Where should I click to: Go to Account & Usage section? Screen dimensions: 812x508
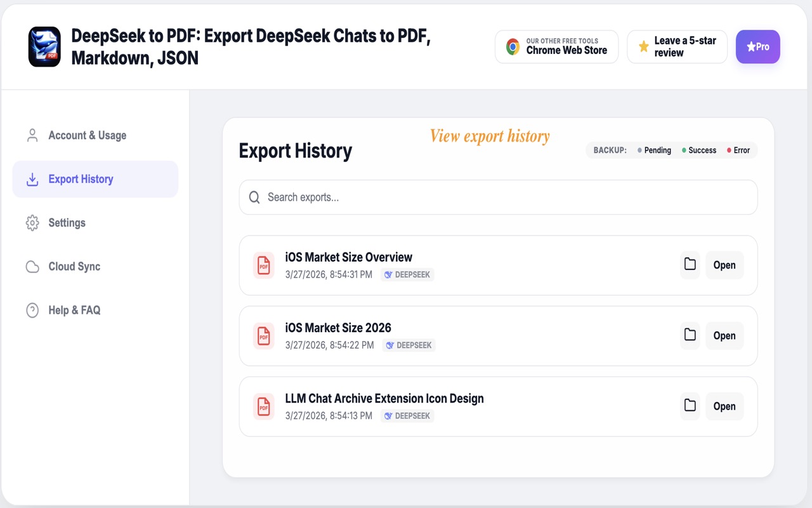pos(95,135)
